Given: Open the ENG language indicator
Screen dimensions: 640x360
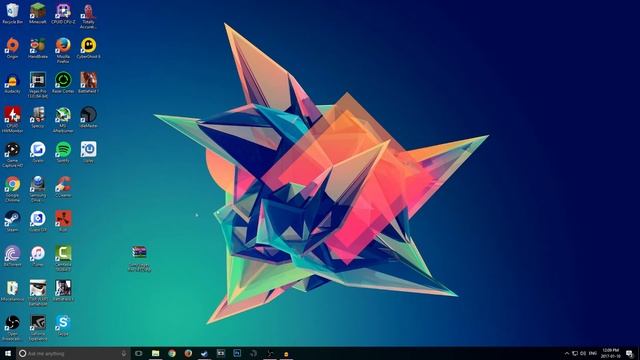Looking at the screenshot, I should point(593,353).
